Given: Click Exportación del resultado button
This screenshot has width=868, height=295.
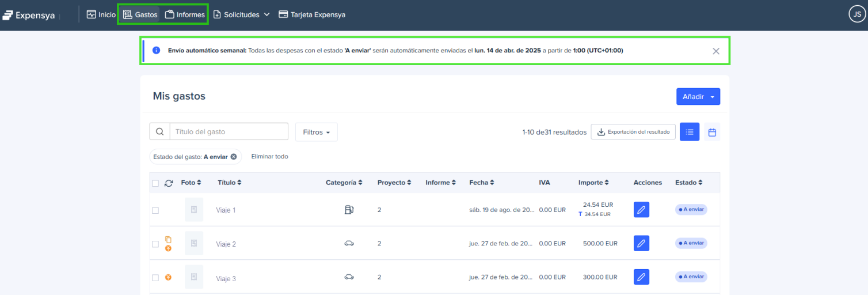Looking at the screenshot, I should tap(633, 132).
